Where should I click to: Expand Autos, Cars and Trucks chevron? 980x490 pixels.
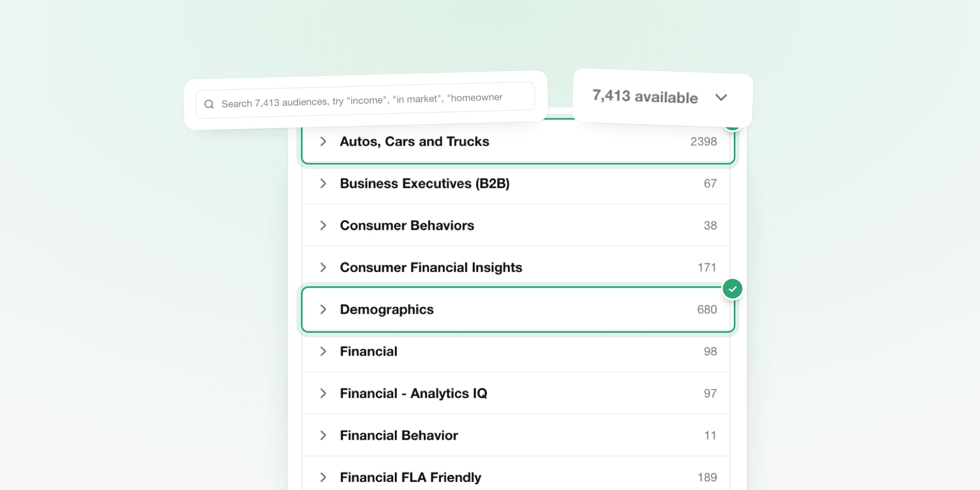323,142
